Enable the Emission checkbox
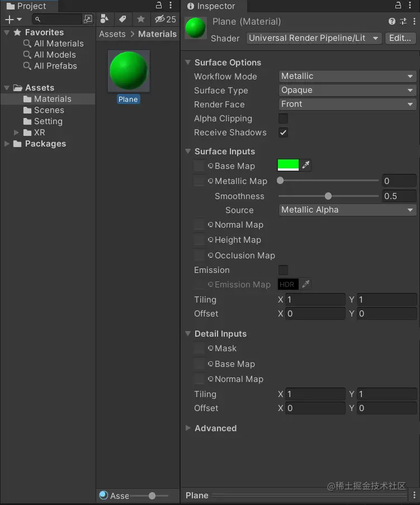This screenshot has width=420, height=505. click(283, 270)
